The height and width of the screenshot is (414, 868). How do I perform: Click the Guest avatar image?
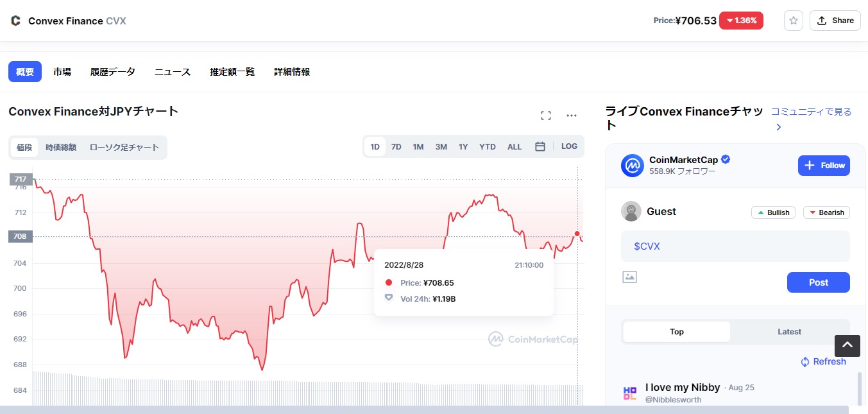(x=631, y=211)
